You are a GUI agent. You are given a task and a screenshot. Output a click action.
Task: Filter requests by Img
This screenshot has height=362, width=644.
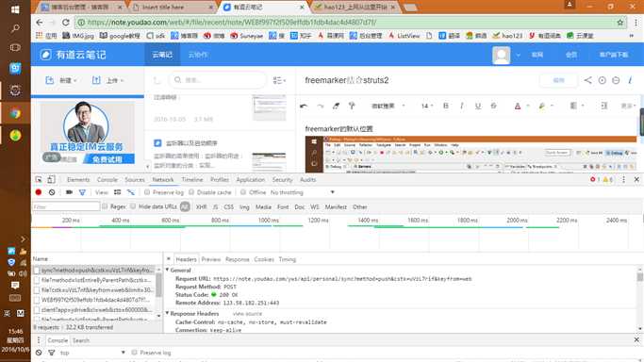[244, 206]
